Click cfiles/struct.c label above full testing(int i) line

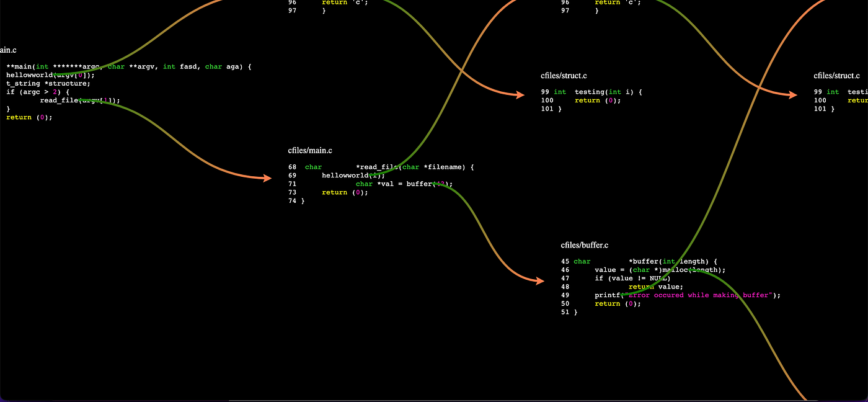(564, 76)
